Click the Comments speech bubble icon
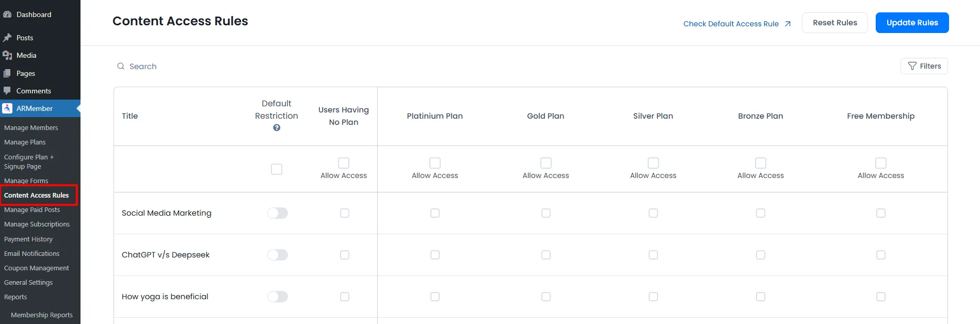 tap(7, 91)
